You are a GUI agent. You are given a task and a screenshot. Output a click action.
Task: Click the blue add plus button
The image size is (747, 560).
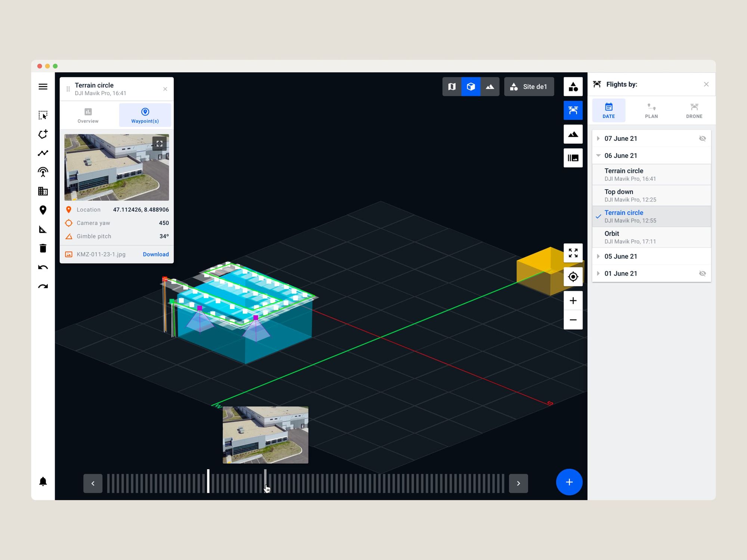(569, 482)
